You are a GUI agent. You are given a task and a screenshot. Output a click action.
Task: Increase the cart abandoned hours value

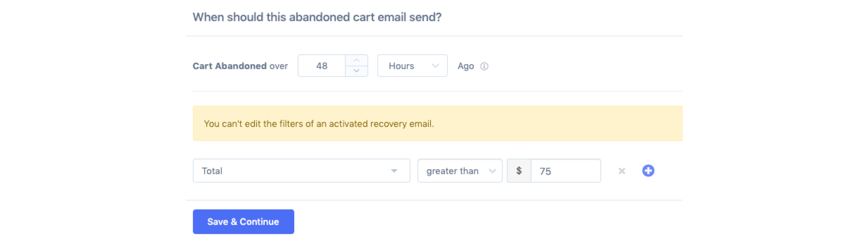click(356, 60)
